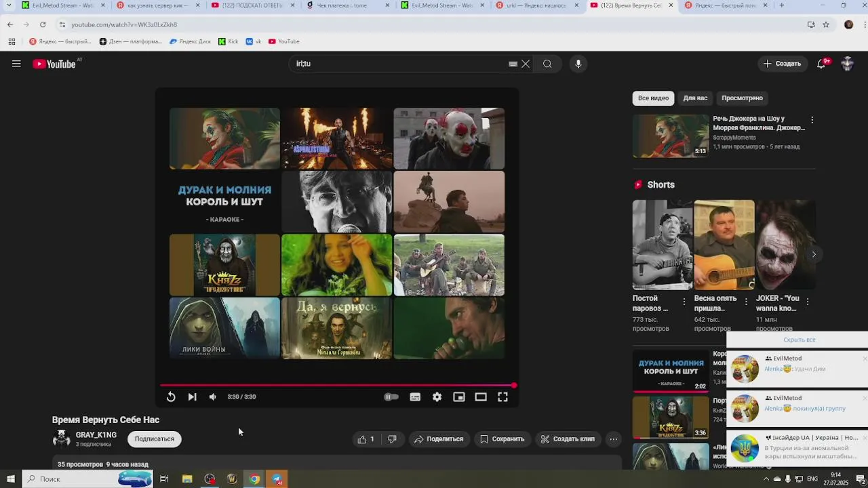Click Скрыть все in notifications
The image size is (868, 488).
pyautogui.click(x=799, y=340)
